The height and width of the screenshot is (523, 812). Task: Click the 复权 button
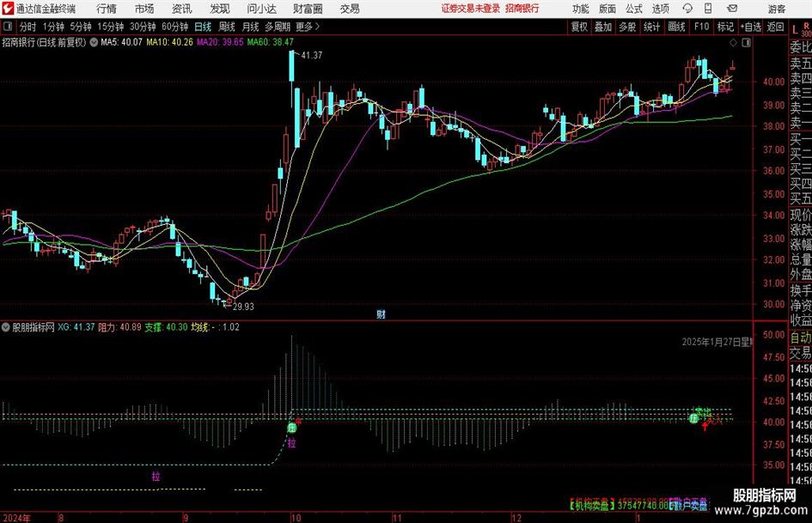[579, 27]
